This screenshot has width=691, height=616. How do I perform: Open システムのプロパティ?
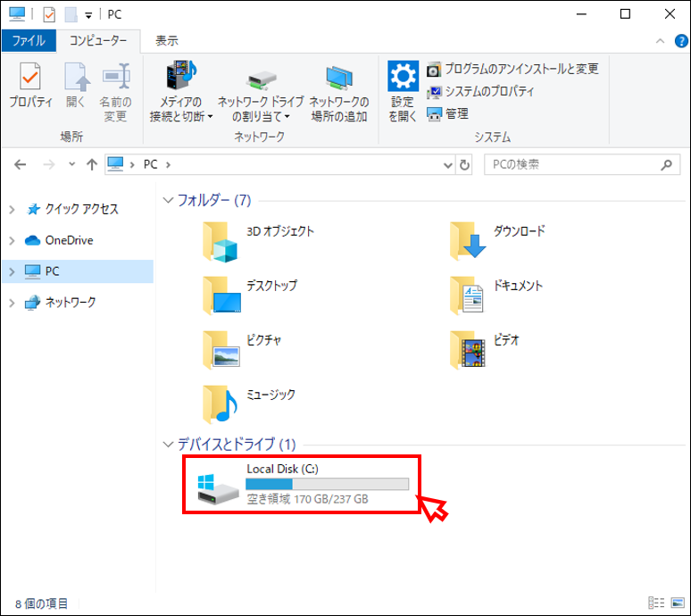pos(480,92)
